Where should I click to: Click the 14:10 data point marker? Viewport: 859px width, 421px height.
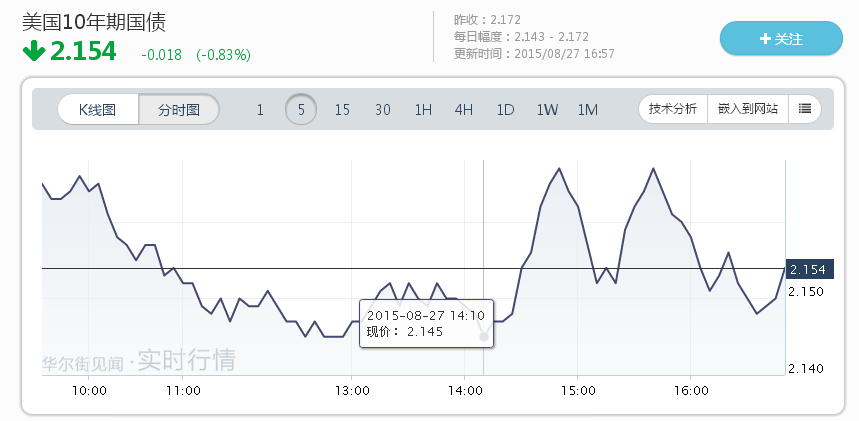tap(484, 337)
